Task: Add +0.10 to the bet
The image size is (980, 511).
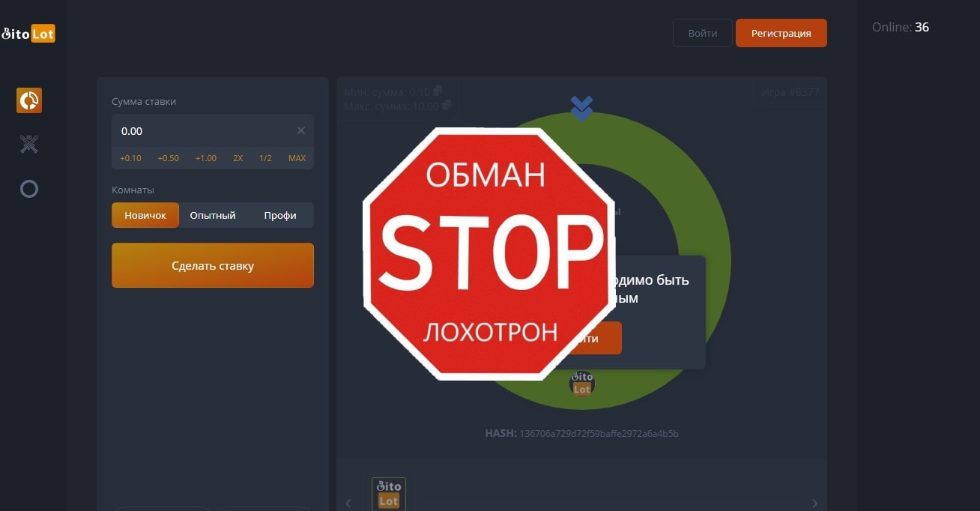Action: [x=130, y=158]
